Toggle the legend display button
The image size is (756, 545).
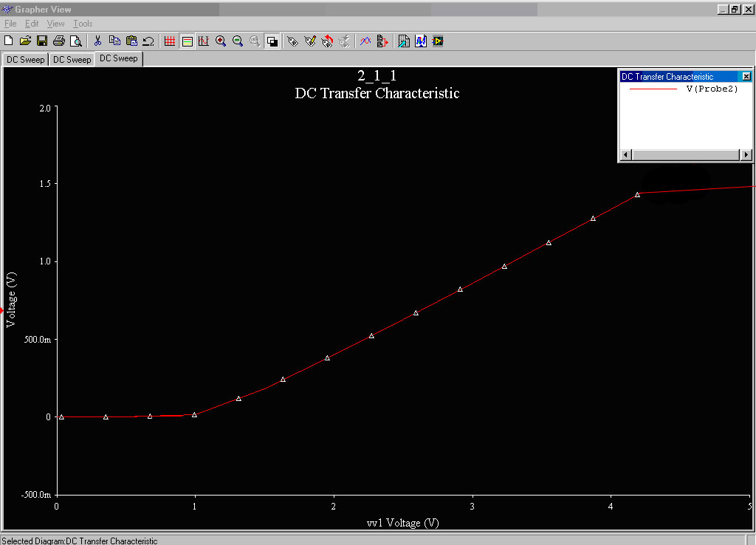point(187,41)
